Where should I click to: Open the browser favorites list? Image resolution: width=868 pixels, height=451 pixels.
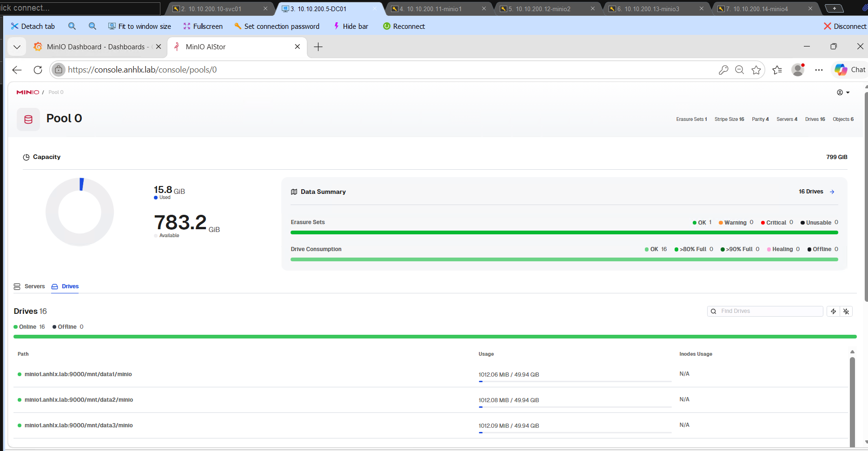point(777,70)
